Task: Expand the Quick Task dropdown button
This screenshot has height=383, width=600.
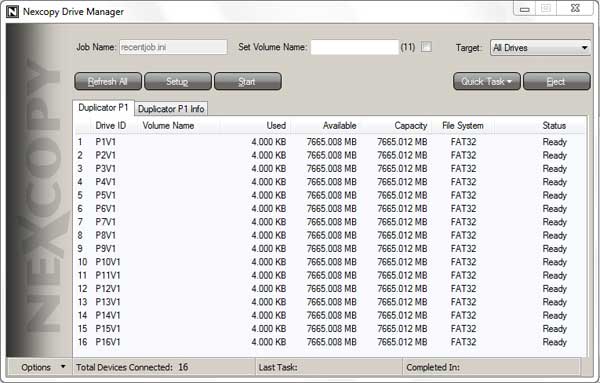Action: click(x=487, y=81)
